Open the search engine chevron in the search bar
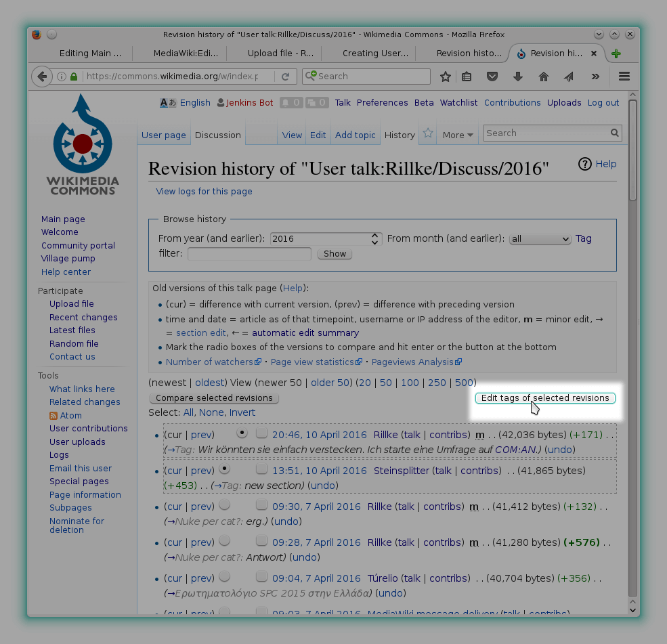 (x=311, y=77)
